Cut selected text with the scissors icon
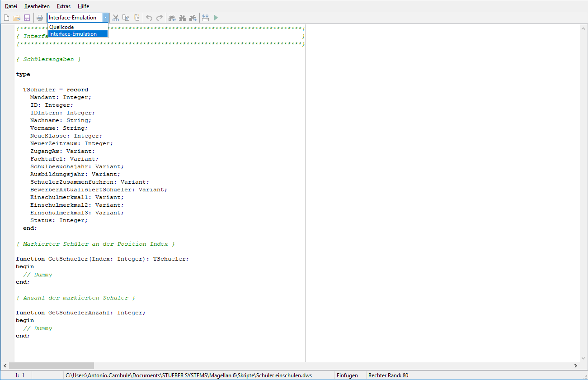The height and width of the screenshot is (380, 588). [116, 18]
